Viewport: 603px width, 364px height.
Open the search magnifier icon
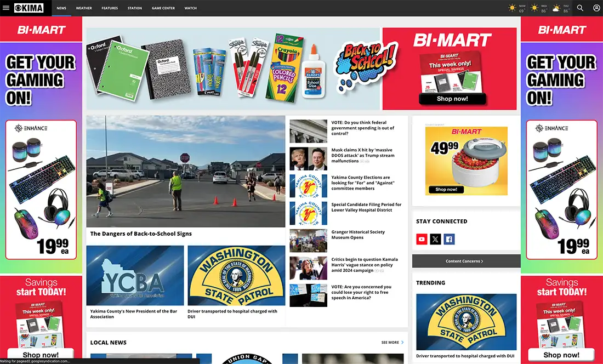580,8
